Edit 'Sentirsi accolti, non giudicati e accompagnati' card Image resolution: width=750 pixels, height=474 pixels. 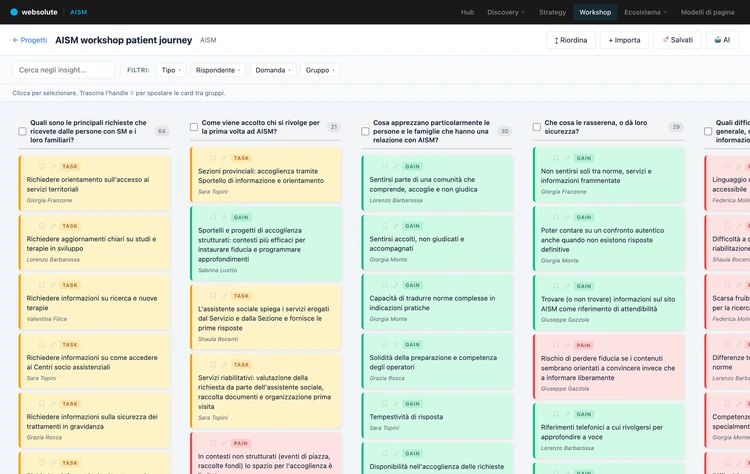coord(396,226)
